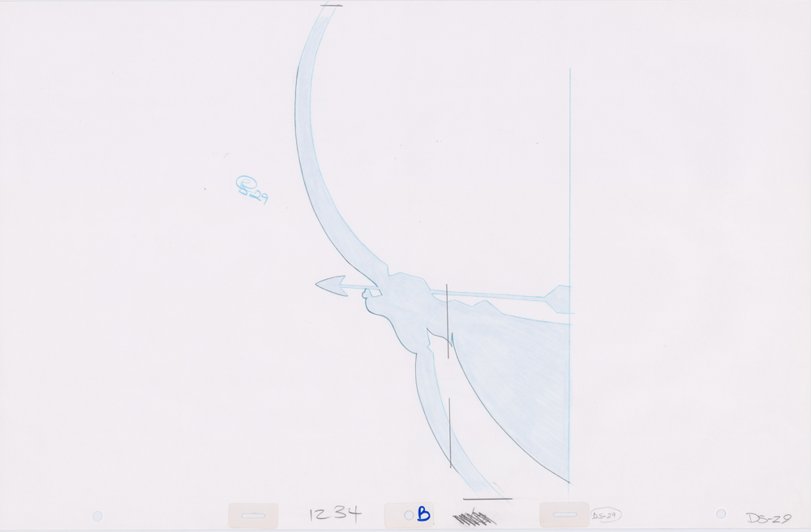Click the handwritten number "1234"
The image size is (811, 532).
(335, 514)
